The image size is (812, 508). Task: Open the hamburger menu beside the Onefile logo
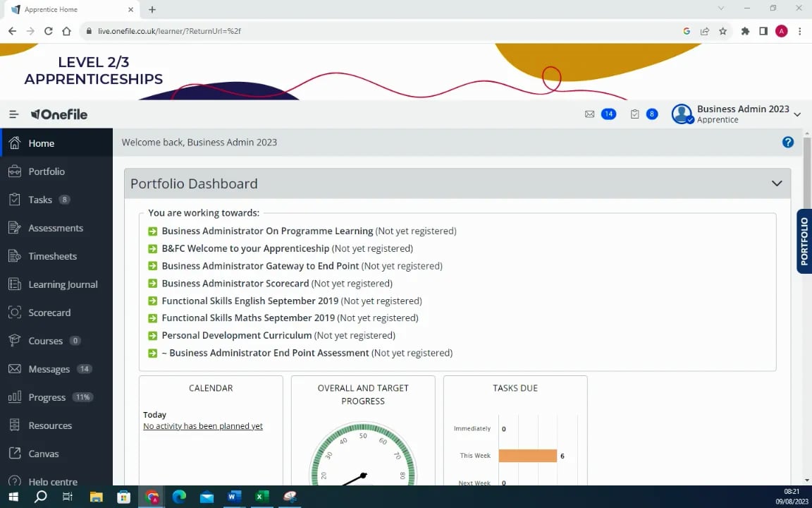[14, 114]
